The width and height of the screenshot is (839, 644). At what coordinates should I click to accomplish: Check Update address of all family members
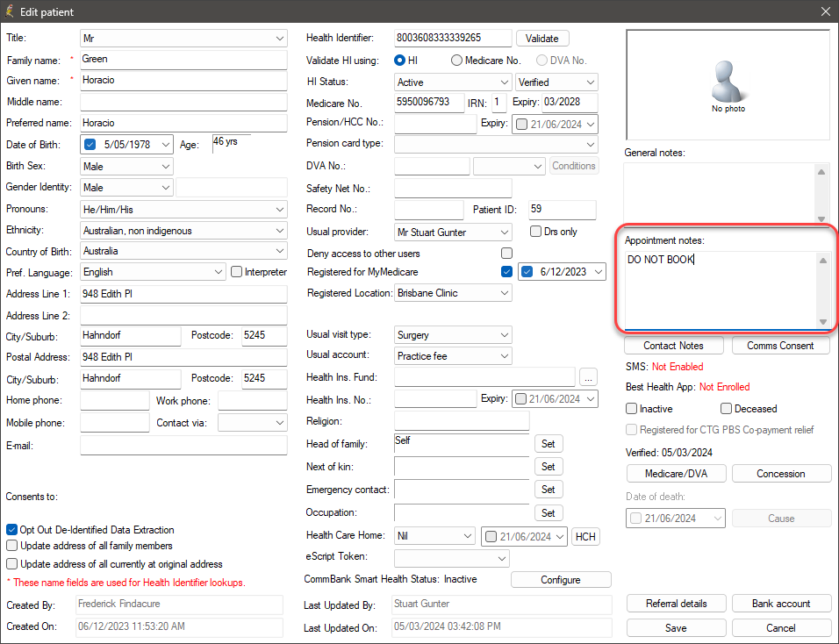[x=11, y=546]
